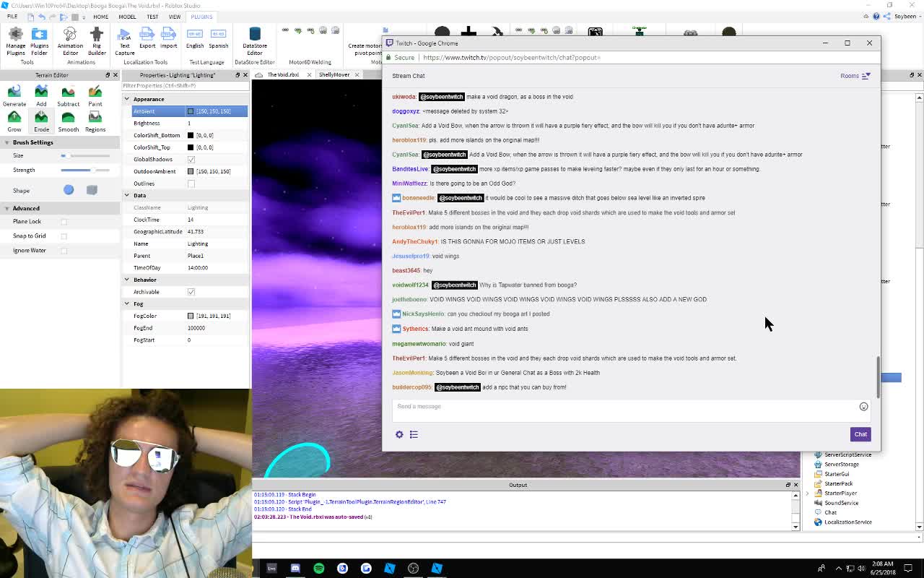This screenshot has width=924, height=578.
Task: Click the FogColor swatch
Action: [191, 316]
